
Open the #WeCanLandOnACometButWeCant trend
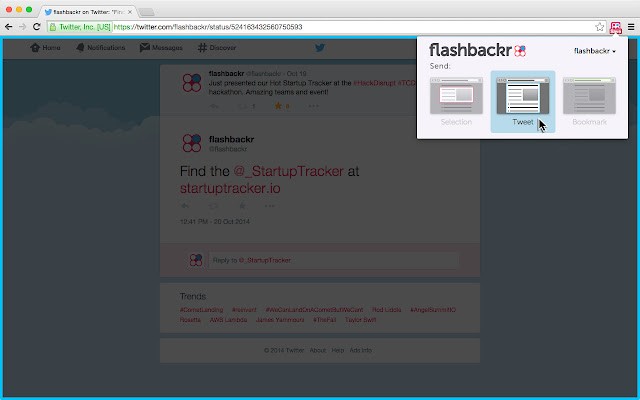[314, 310]
